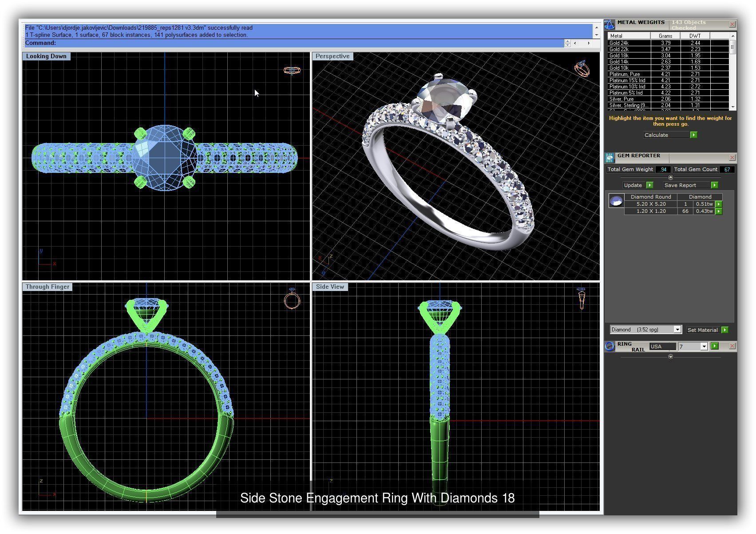
Task: Click the Set Material button
Action: tap(703, 330)
